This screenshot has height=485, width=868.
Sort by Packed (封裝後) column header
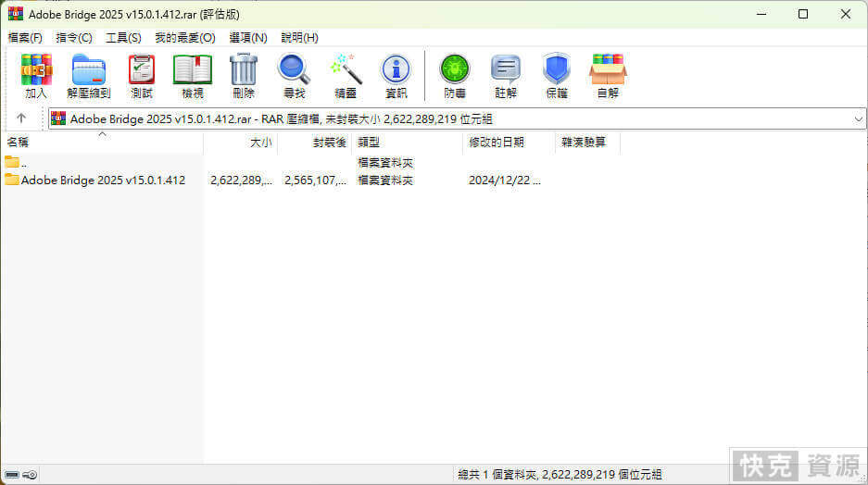314,143
